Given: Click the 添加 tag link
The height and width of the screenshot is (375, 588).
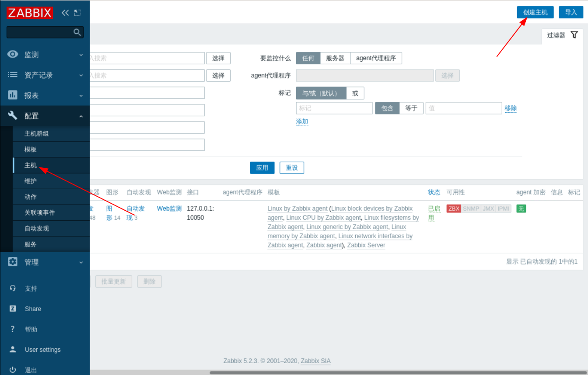Looking at the screenshot, I should click(x=302, y=122).
